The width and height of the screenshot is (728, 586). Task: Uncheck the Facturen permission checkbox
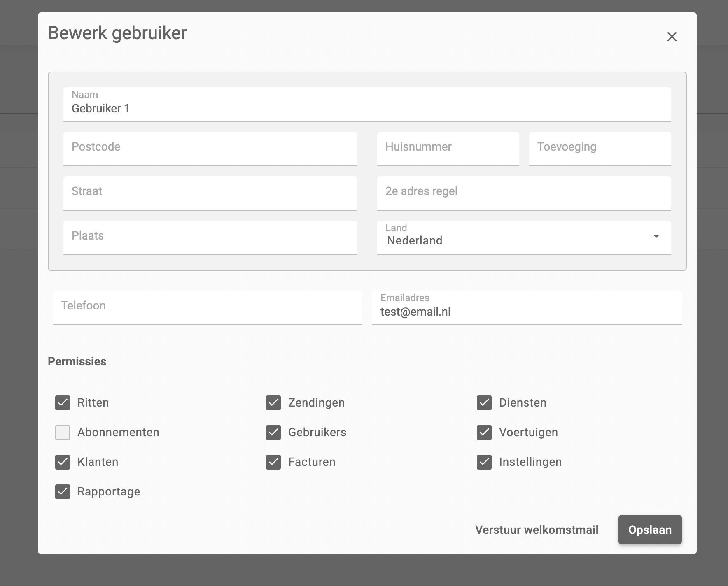273,462
